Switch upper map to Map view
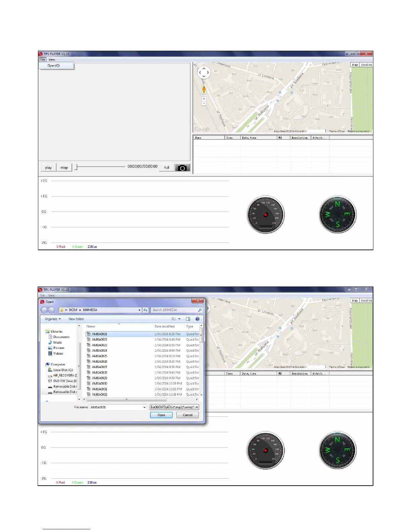 (x=355, y=65)
